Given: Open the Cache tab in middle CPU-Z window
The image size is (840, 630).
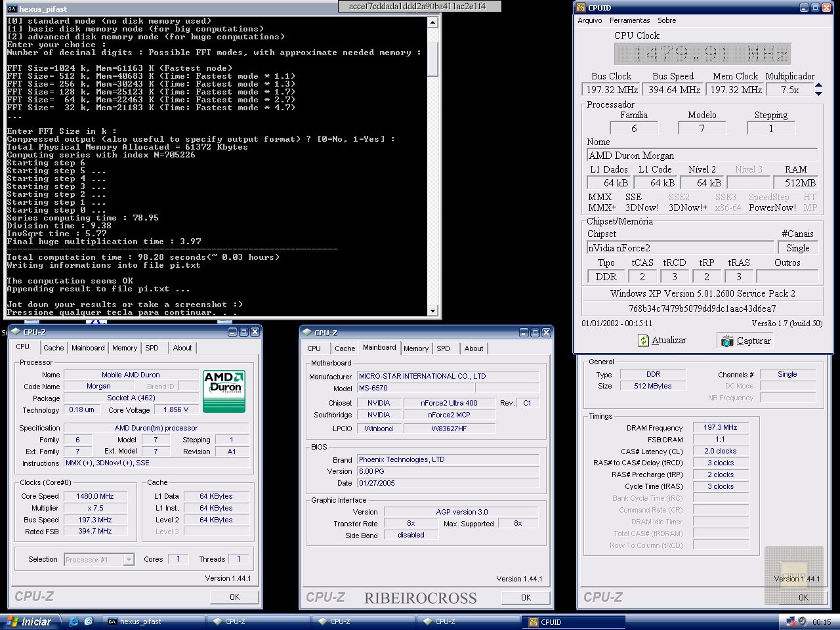Looking at the screenshot, I should coord(345,349).
